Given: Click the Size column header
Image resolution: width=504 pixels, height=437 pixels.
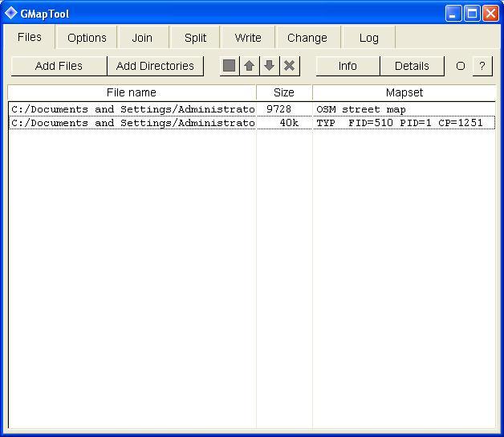Looking at the screenshot, I should 284,92.
